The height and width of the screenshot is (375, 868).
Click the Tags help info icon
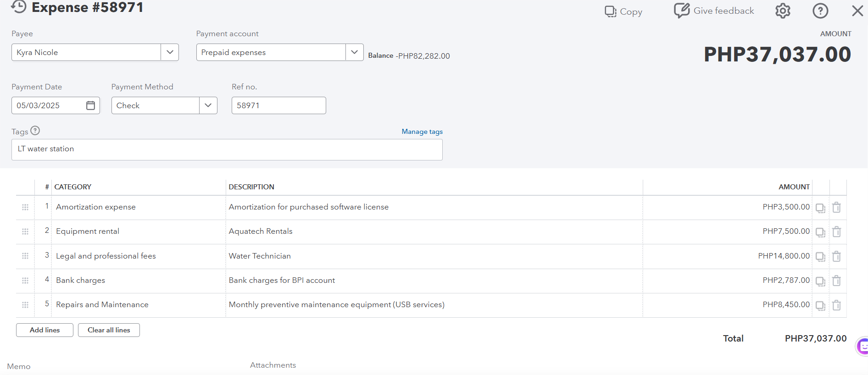(35, 131)
